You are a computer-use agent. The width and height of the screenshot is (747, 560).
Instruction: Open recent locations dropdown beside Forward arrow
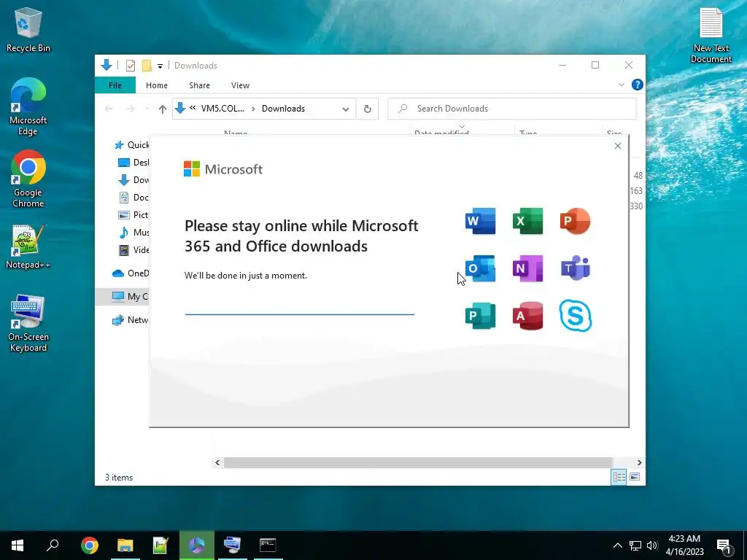(x=147, y=109)
